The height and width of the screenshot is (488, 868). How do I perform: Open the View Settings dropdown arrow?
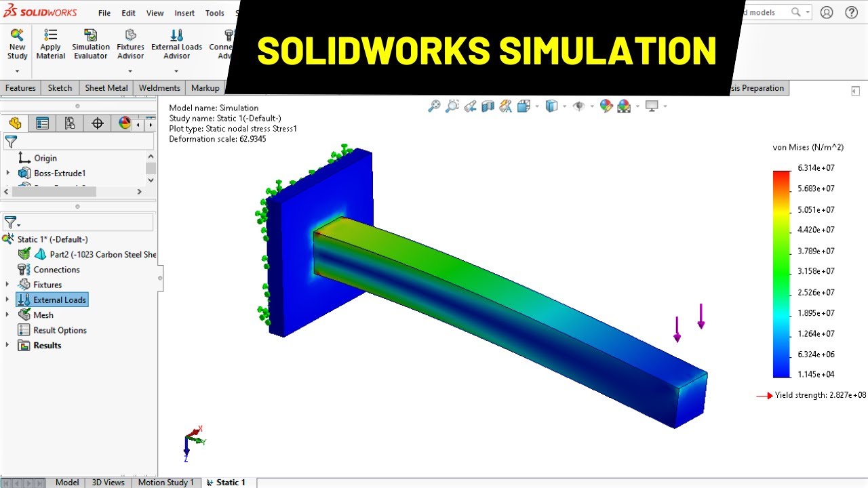tap(665, 106)
